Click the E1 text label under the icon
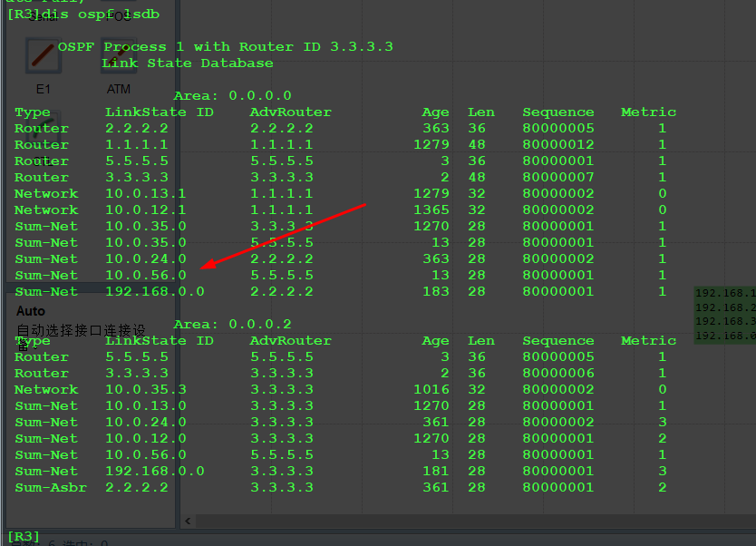 point(44,89)
